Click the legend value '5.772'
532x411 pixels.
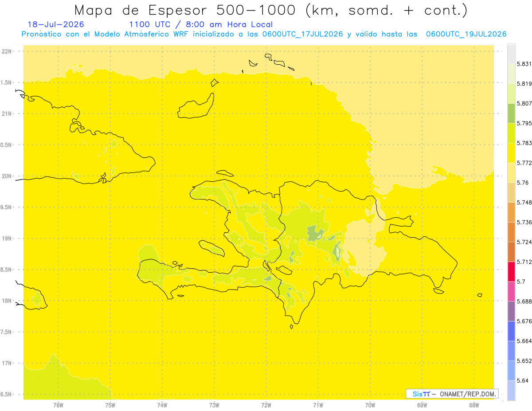[524, 163]
